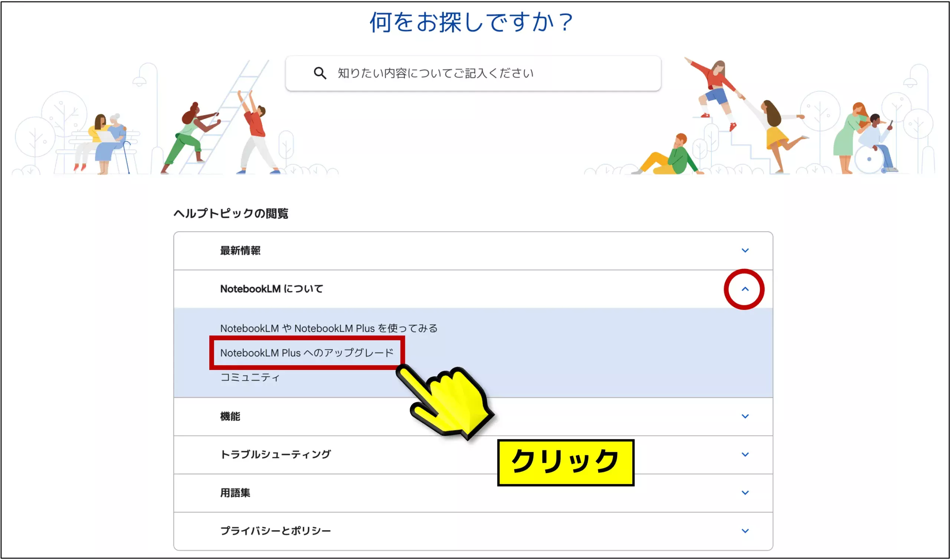The image size is (950, 560).
Task: Expand the トラブルシューティング chevron
Action: [x=745, y=454]
